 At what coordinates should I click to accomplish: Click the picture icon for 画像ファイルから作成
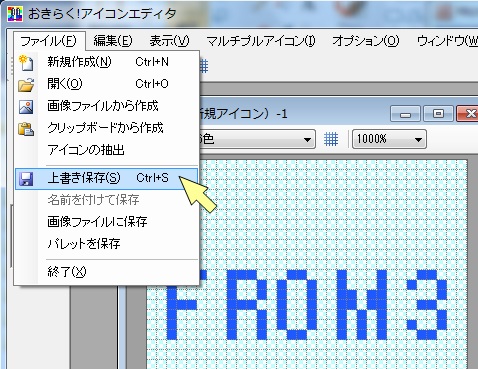pos(26,107)
